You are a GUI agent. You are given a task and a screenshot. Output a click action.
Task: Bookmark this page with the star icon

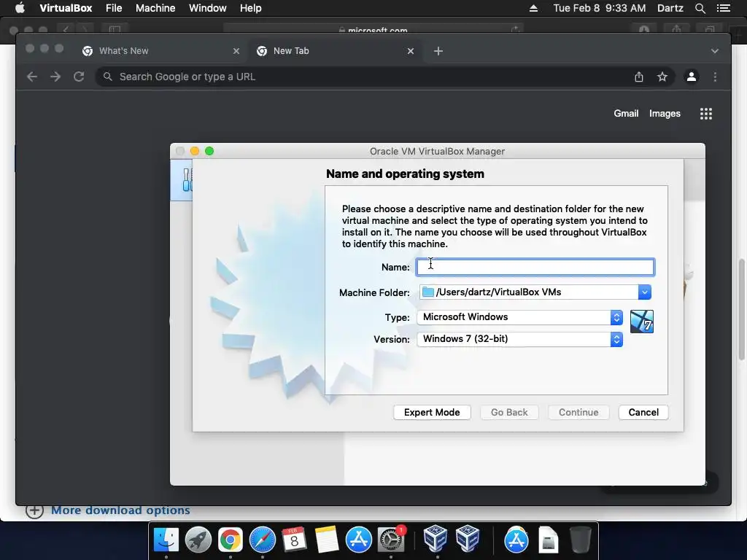click(x=662, y=77)
